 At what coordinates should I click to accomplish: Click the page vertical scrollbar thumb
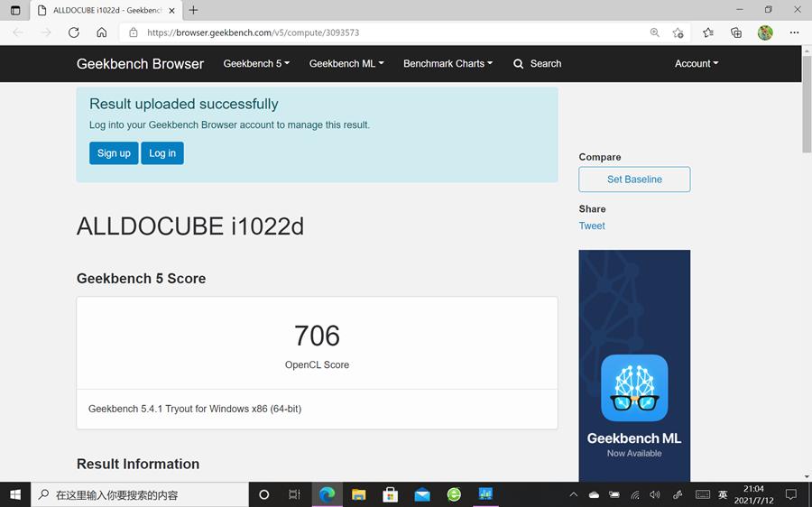(807, 104)
